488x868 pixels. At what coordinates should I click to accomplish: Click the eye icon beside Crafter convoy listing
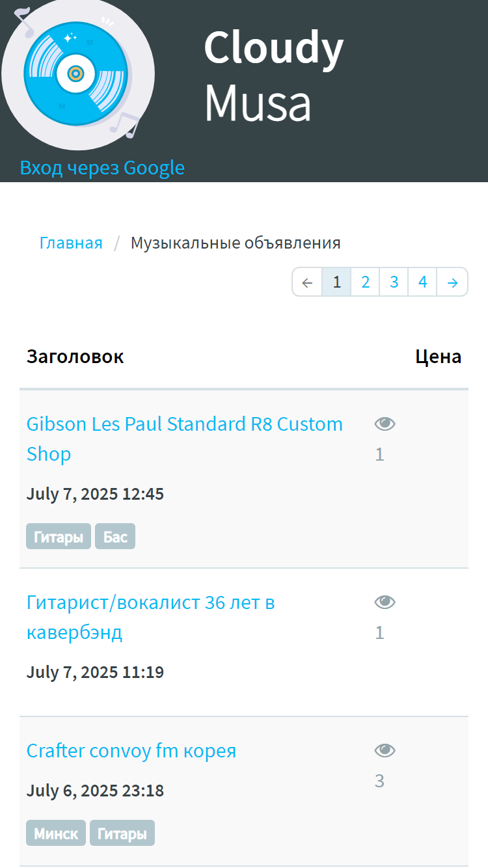click(385, 751)
